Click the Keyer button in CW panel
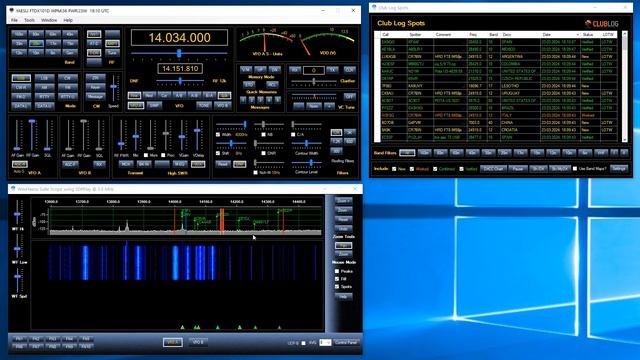The height and width of the screenshot is (360, 640). 96,87
